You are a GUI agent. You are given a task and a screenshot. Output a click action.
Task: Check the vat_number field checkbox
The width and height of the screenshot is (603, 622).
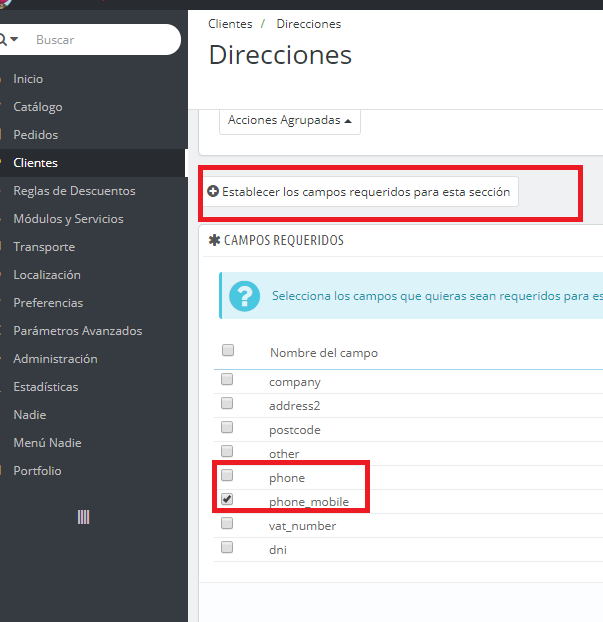(x=227, y=523)
